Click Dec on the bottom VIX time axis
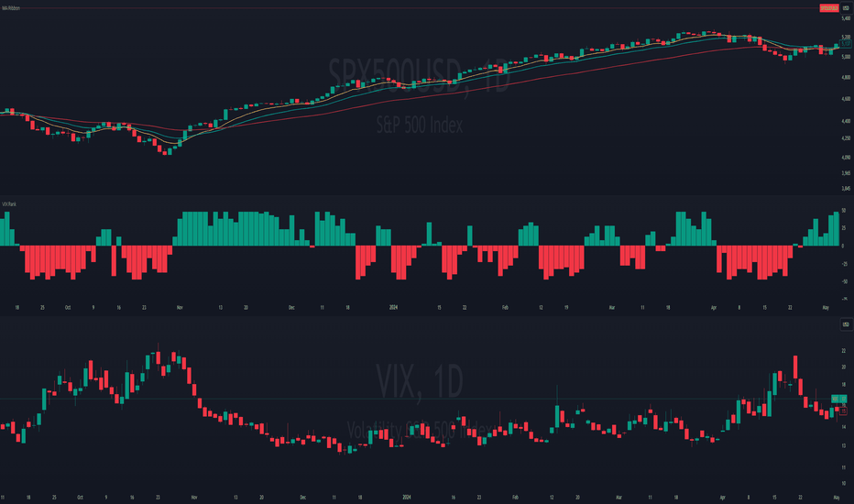854x504 pixels. (x=303, y=498)
